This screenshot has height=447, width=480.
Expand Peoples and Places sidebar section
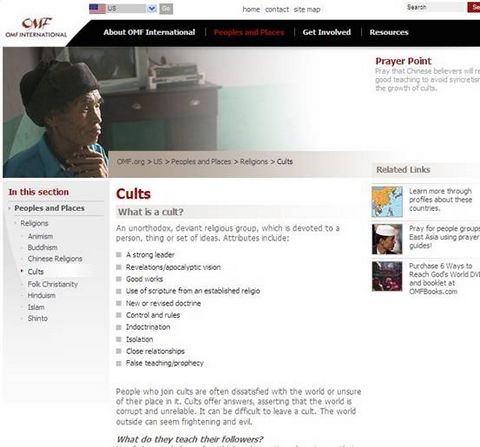49,208
